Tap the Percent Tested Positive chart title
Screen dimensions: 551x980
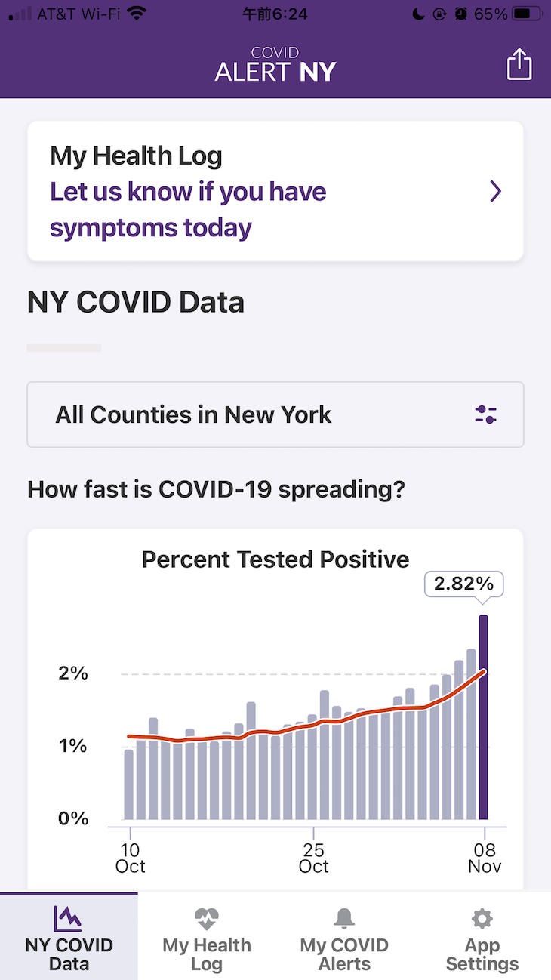275,559
